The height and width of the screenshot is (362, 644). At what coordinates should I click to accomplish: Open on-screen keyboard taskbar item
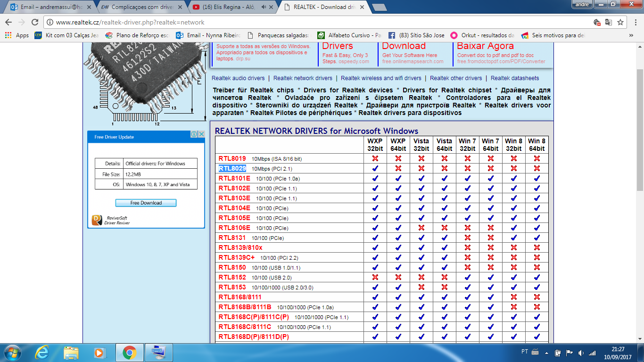click(158, 352)
